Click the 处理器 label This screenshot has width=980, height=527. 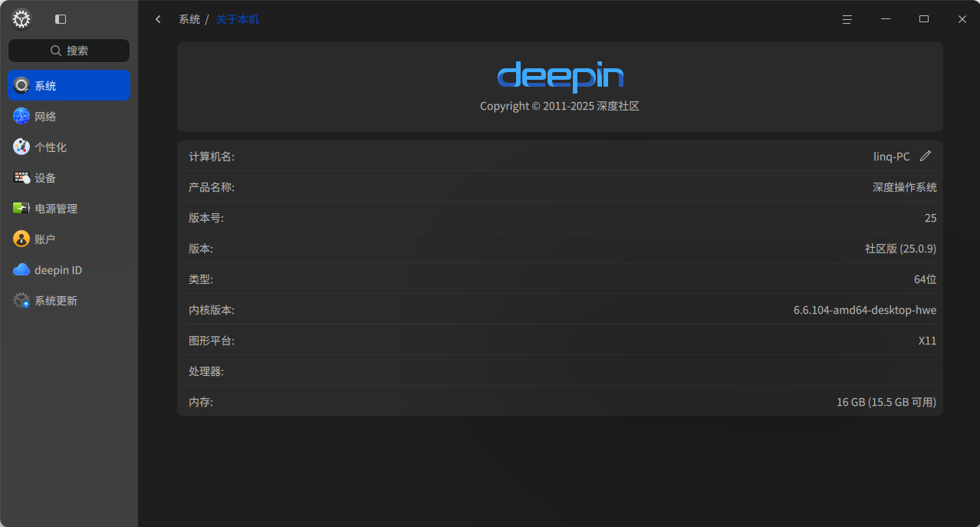pyautogui.click(x=206, y=371)
